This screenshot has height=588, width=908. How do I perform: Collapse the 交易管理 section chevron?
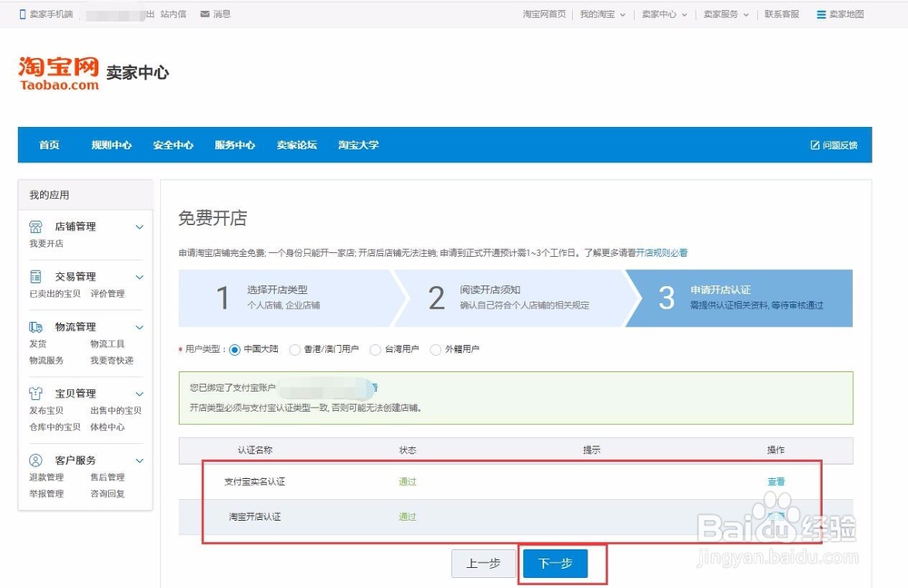pos(140,278)
